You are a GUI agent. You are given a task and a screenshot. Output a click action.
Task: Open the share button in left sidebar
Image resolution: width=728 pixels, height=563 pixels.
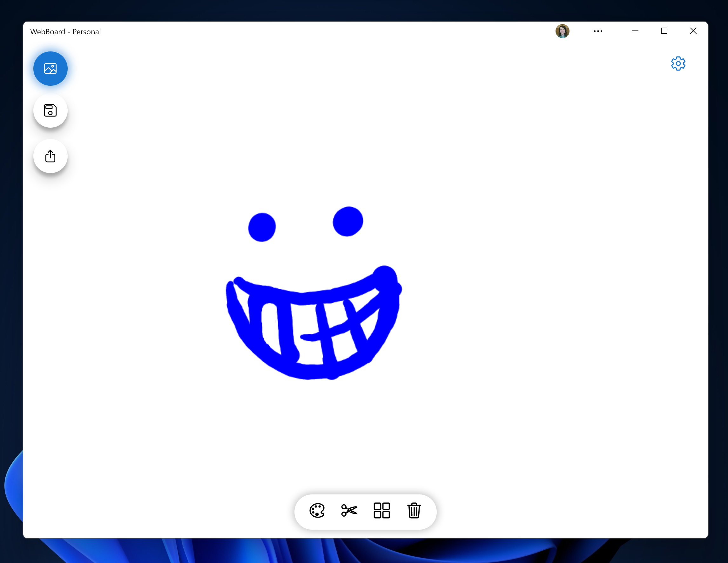50,156
